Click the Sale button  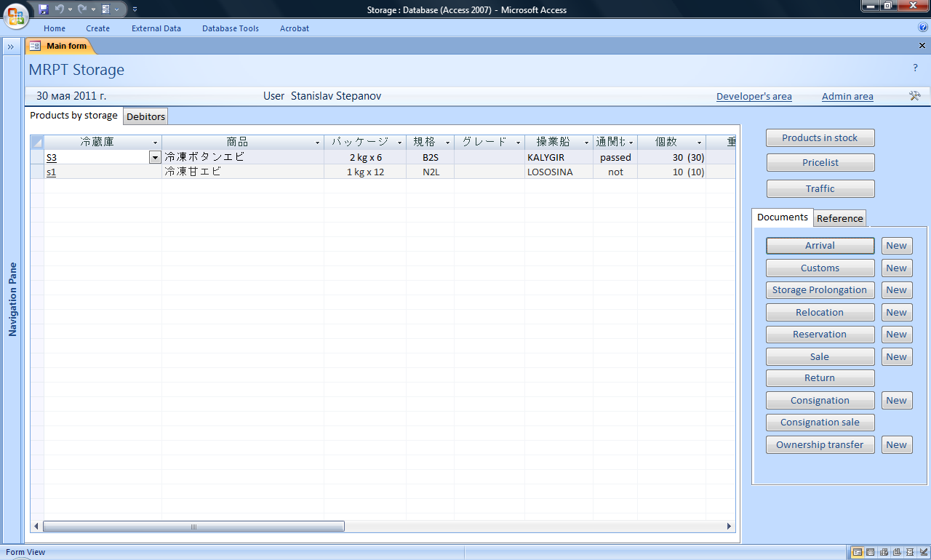(820, 356)
